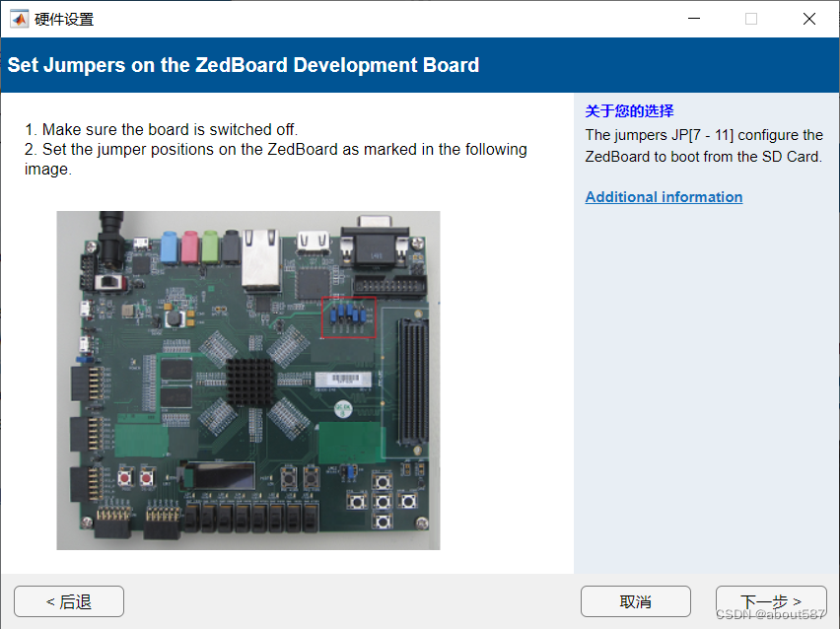Viewport: 840px width, 629px height.
Task: Click the 硬件设置 window title text
Action: coord(64,20)
